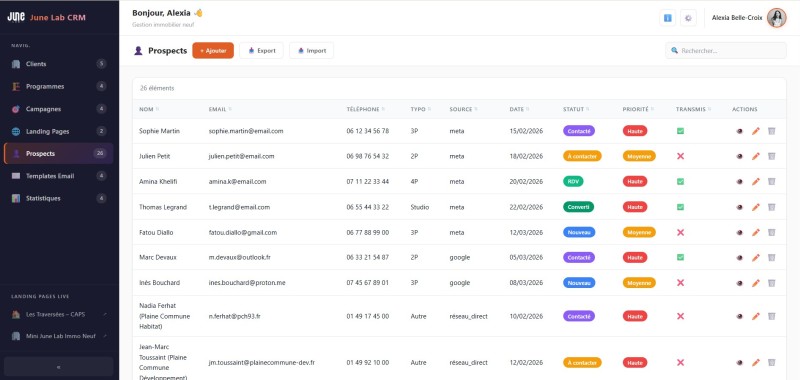
Task: View Amina Khelifi details eye icon
Action: coord(739,182)
